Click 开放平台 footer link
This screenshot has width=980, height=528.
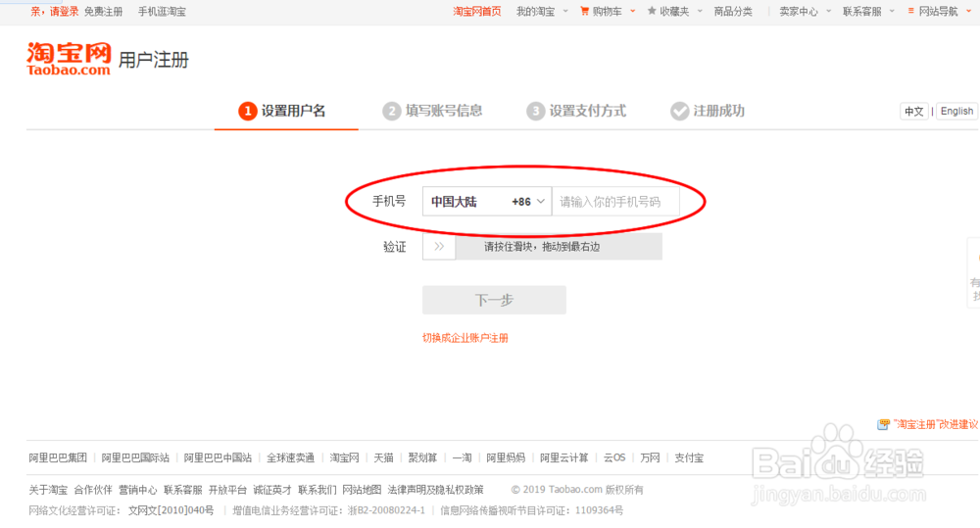tap(227, 490)
